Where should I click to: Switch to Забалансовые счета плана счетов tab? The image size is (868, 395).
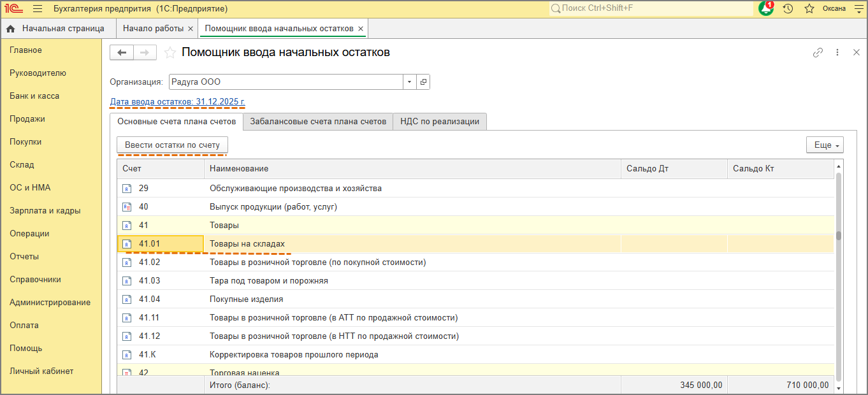pos(318,122)
